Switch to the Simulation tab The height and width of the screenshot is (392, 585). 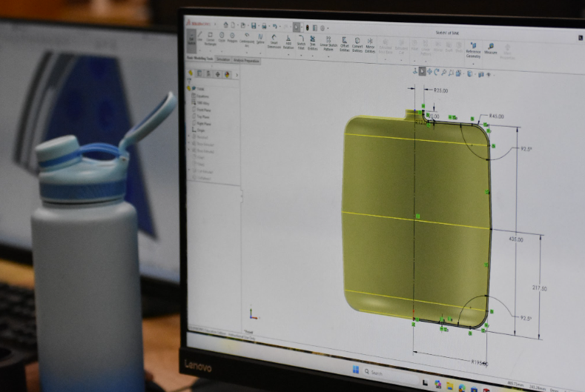pos(223,59)
